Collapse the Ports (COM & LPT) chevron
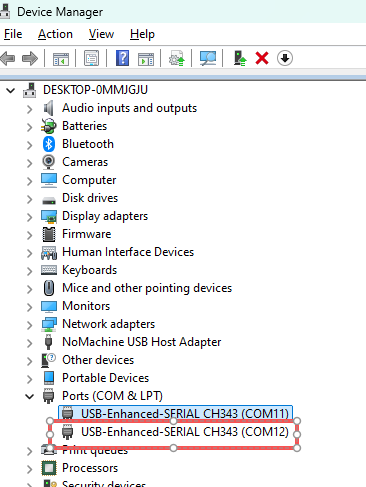The height and width of the screenshot is (487, 366). tap(30, 396)
